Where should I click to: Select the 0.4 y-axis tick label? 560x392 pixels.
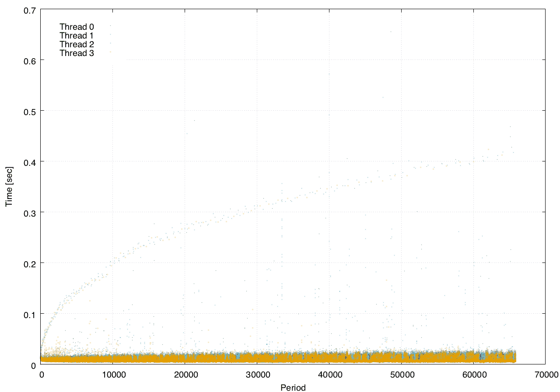point(28,161)
